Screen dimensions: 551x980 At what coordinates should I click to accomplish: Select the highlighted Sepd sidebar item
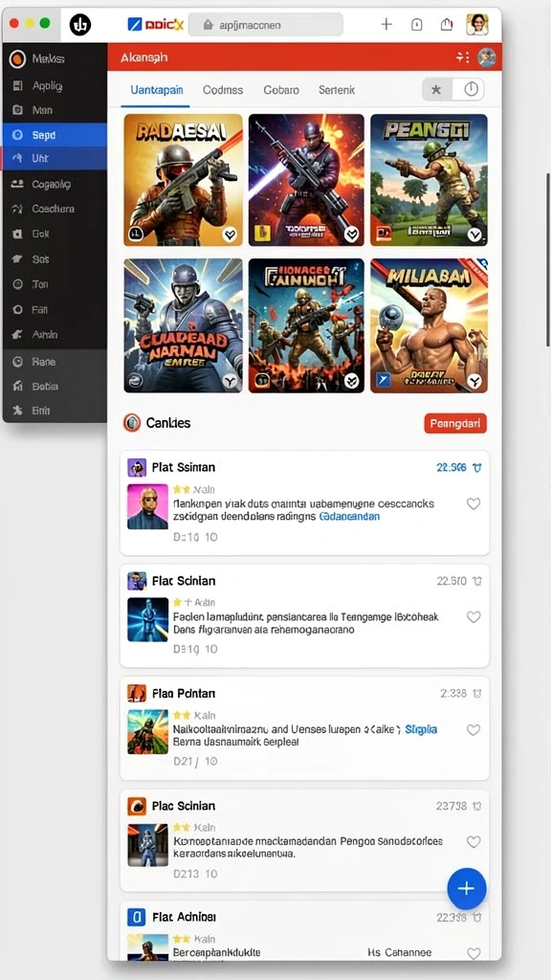click(x=55, y=134)
